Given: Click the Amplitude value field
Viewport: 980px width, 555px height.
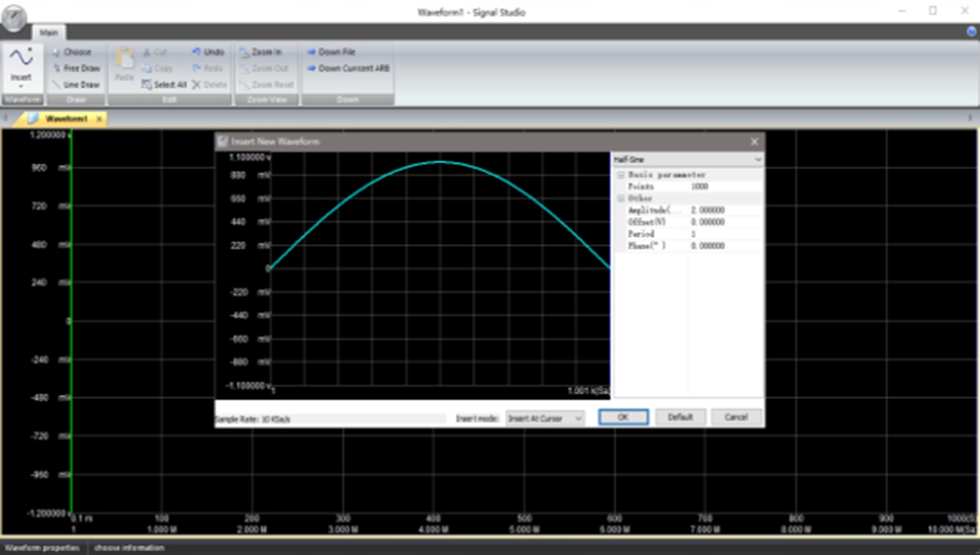Looking at the screenshot, I should 725,210.
